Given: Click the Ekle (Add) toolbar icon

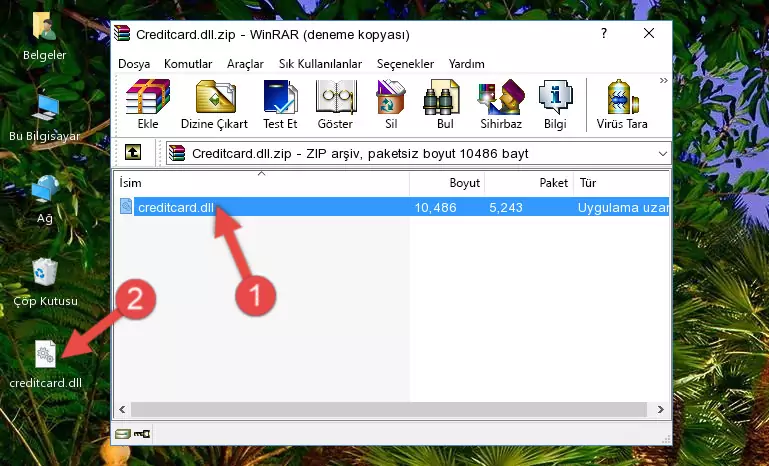Looking at the screenshot, I should (148, 97).
